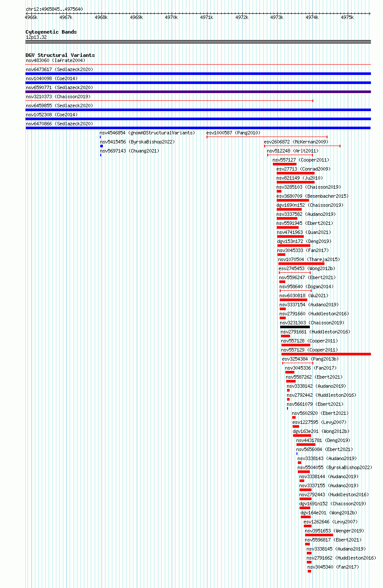The height and width of the screenshot is (588, 383).
Task: Select nsv4431781 (Deng2019) label
Action: point(323,440)
